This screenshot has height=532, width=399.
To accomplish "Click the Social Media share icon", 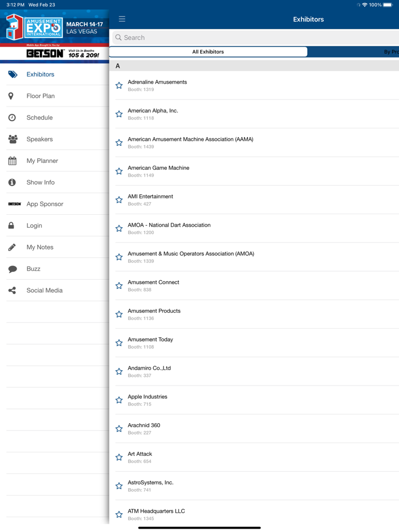I will (x=12, y=290).
